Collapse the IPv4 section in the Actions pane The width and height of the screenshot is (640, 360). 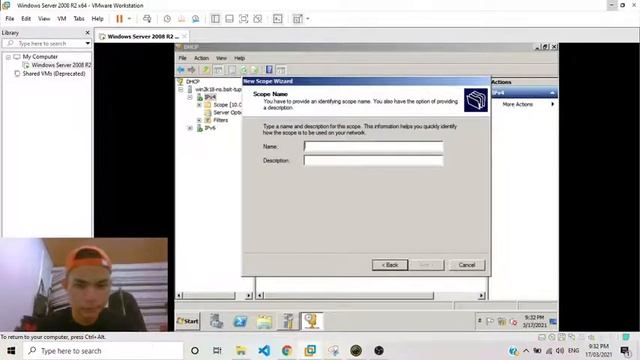pyautogui.click(x=552, y=93)
